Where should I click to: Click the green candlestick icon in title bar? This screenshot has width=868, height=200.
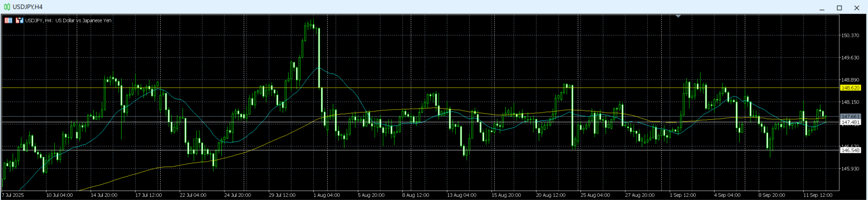click(x=7, y=7)
